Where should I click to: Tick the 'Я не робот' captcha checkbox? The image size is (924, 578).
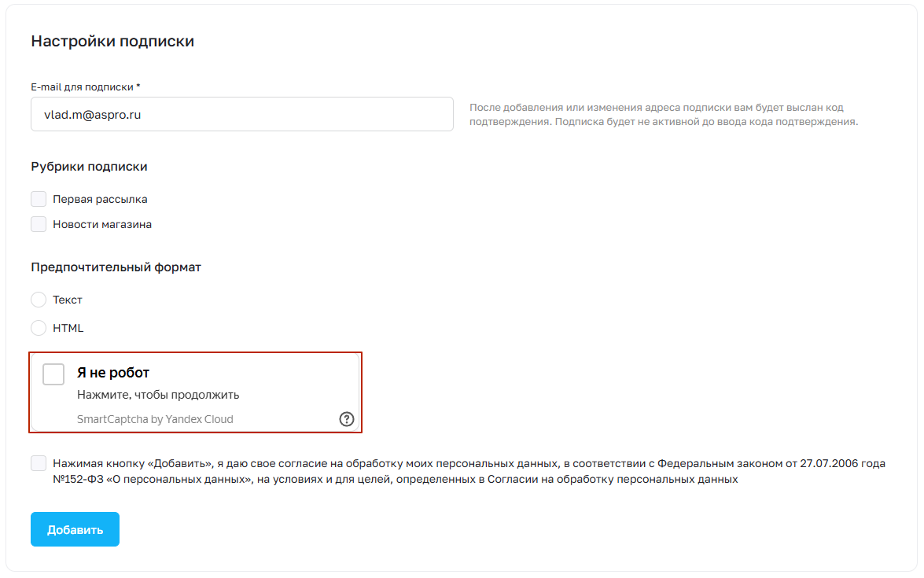(x=53, y=374)
